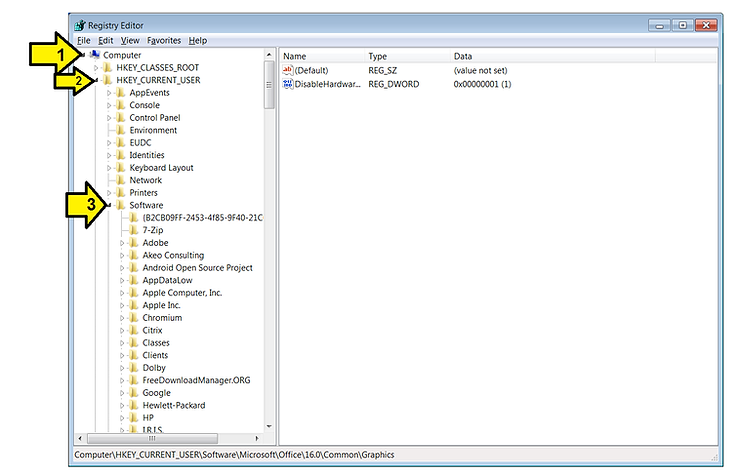Click the tree pane vertical scrollbar thumb
740x476 pixels.
[x=269, y=85]
